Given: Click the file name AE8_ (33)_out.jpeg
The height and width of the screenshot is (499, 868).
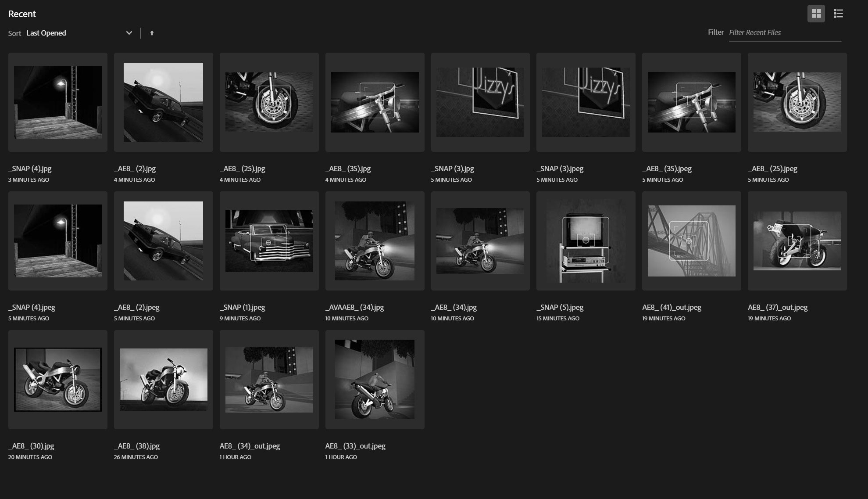Looking at the screenshot, I should pyautogui.click(x=355, y=446).
